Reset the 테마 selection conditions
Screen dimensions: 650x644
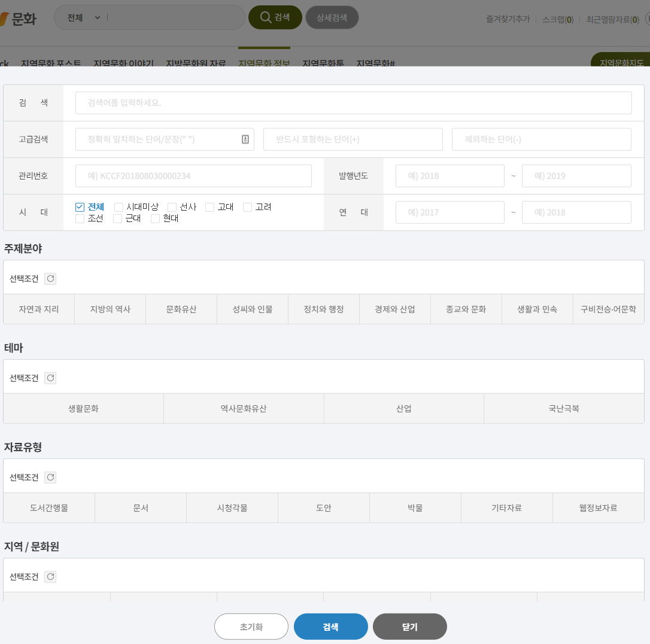point(50,378)
